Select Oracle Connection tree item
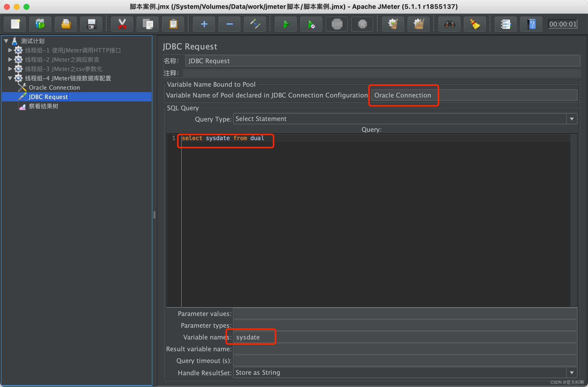The image size is (588, 387). tap(54, 87)
